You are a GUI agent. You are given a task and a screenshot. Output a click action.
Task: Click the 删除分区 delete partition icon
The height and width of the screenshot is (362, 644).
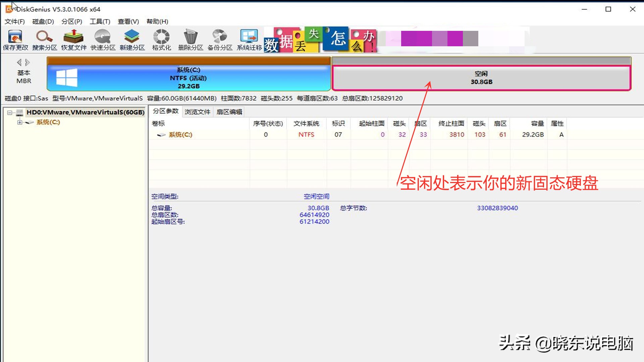coord(191,39)
